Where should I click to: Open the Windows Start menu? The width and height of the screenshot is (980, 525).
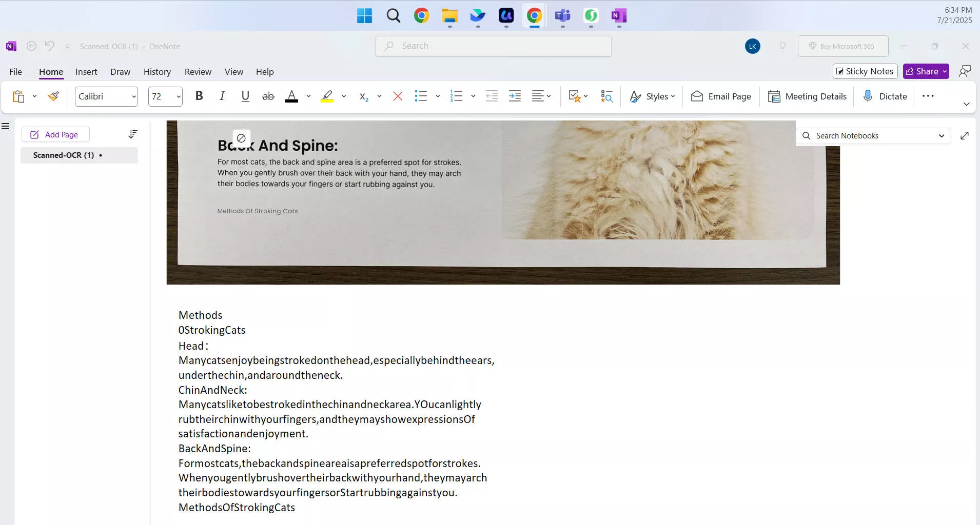point(364,16)
